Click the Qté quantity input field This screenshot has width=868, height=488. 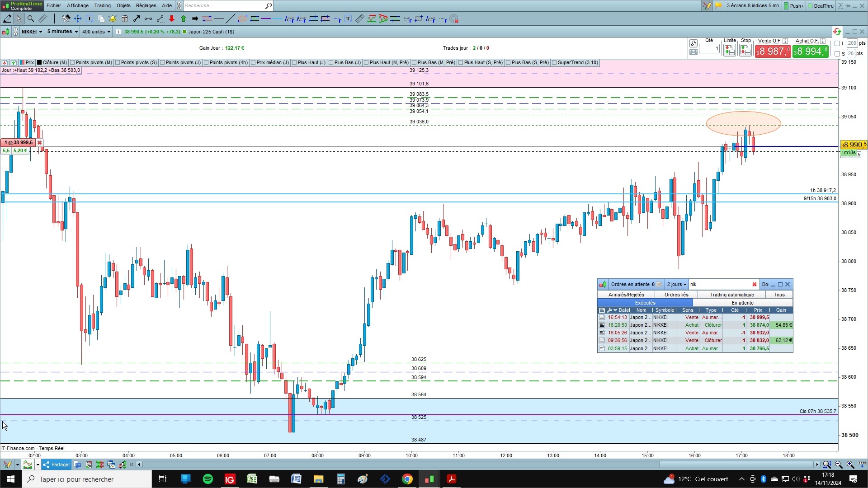coord(709,48)
